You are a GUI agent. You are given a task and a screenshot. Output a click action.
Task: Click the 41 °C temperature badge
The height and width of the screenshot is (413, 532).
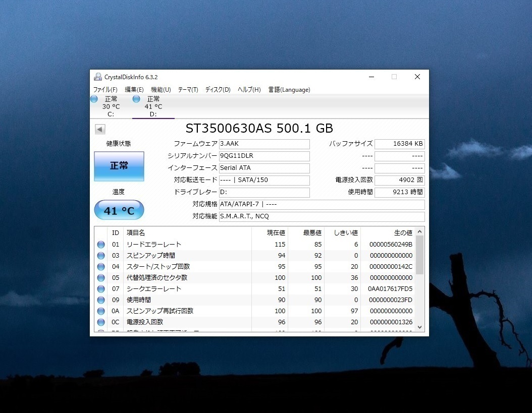(x=119, y=210)
